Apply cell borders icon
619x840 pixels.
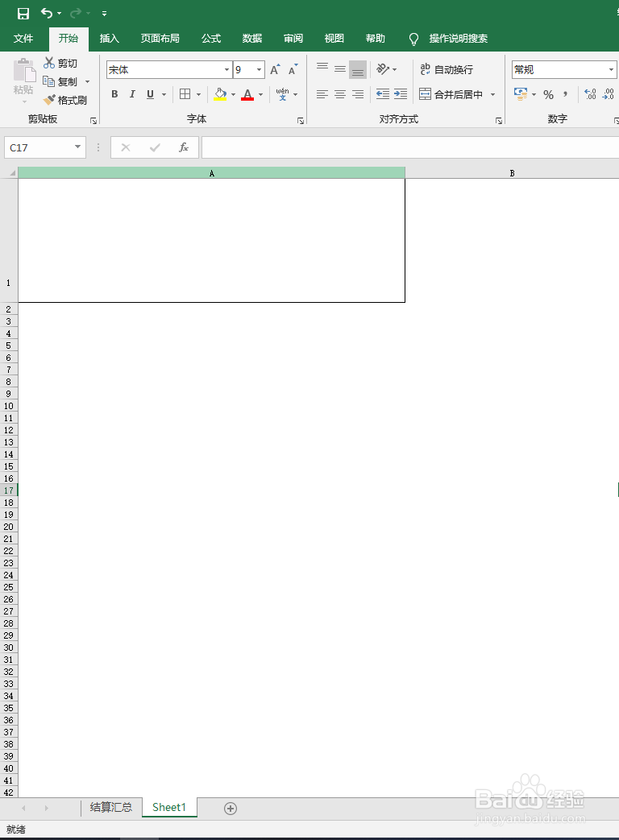point(185,94)
